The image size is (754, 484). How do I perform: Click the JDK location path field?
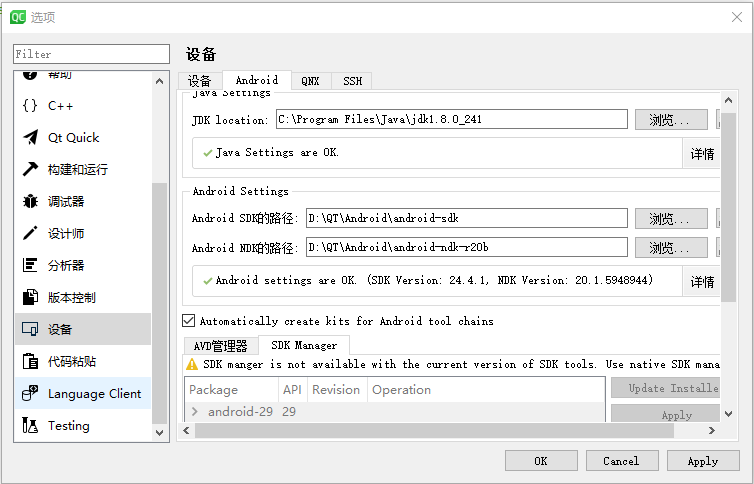click(x=452, y=119)
